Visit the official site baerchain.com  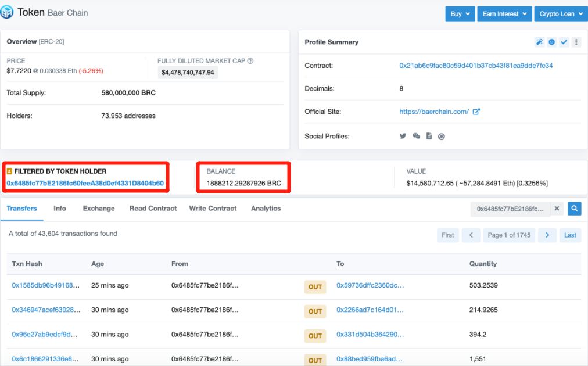click(x=434, y=112)
